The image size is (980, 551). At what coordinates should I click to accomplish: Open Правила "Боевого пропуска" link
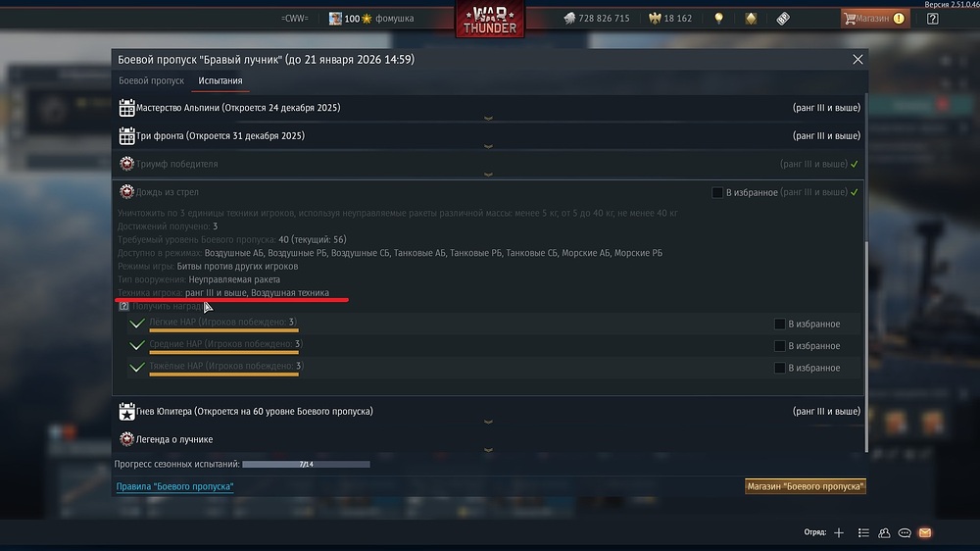(x=175, y=486)
